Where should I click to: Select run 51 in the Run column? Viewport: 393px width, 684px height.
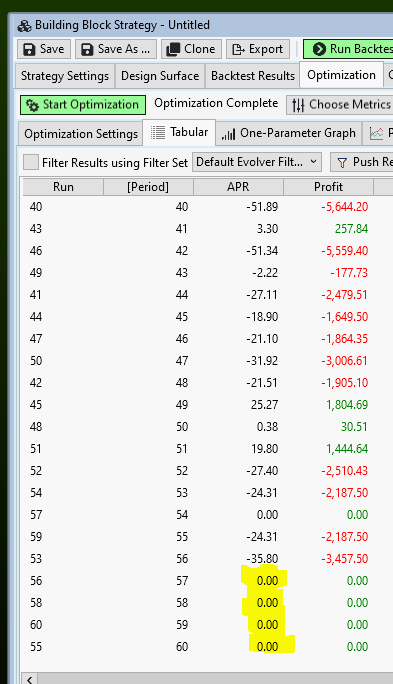[x=36, y=448]
